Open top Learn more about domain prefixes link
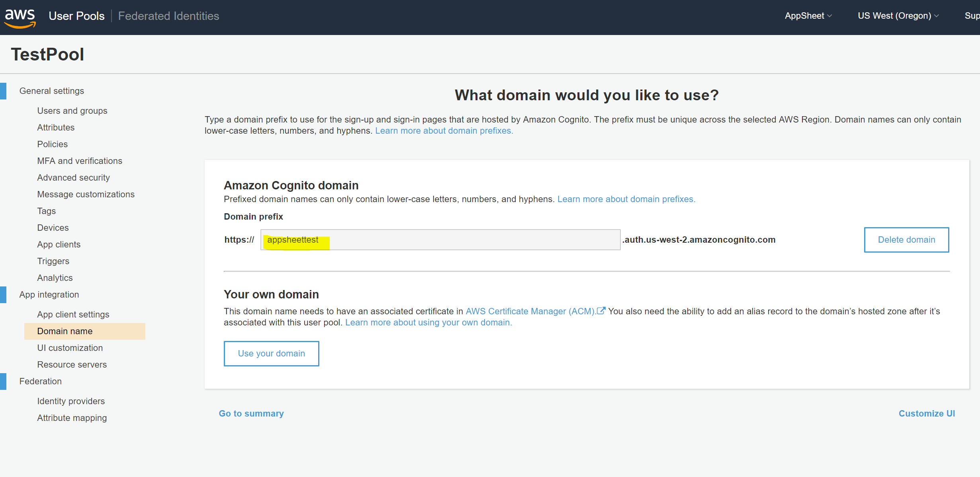980x477 pixels. pyautogui.click(x=444, y=130)
